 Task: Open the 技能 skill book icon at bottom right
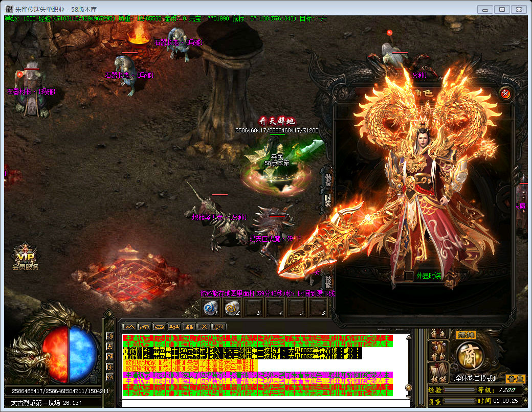coord(438,373)
